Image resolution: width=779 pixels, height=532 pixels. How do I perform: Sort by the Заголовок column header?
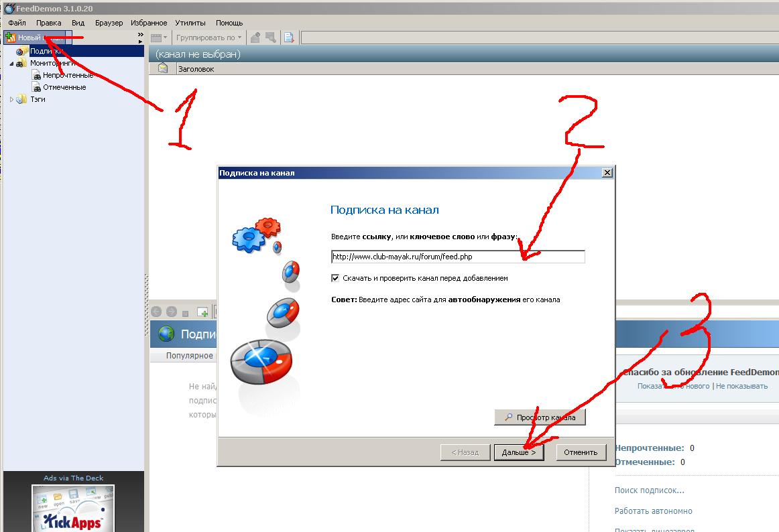pos(196,69)
